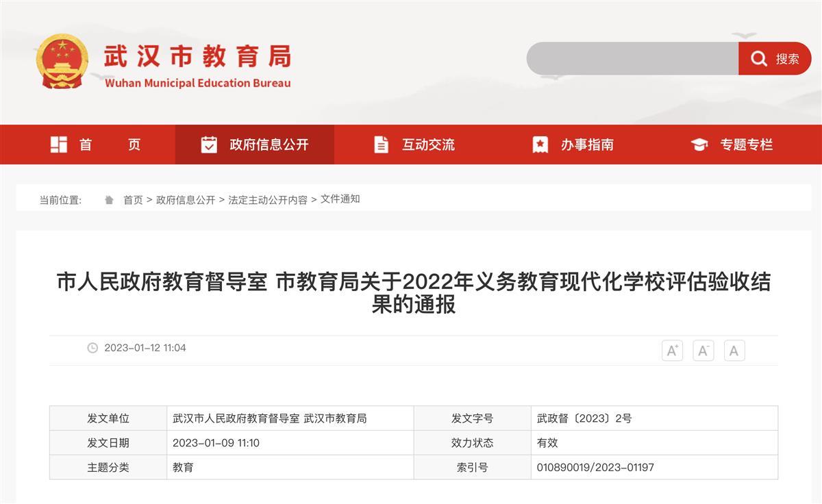Click the document icon for 互动交流
The width and height of the screenshot is (822, 504).
(381, 144)
